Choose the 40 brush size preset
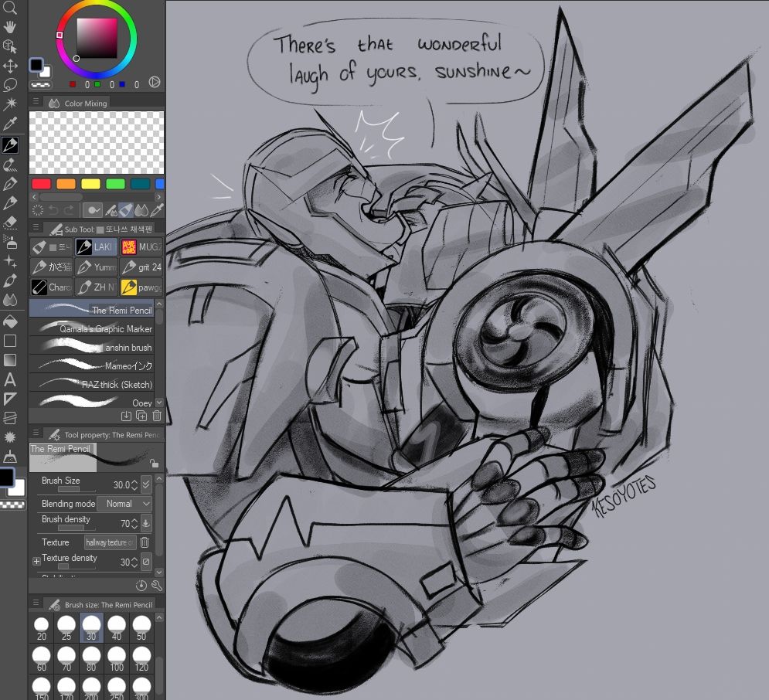The width and height of the screenshot is (769, 700). (117, 628)
